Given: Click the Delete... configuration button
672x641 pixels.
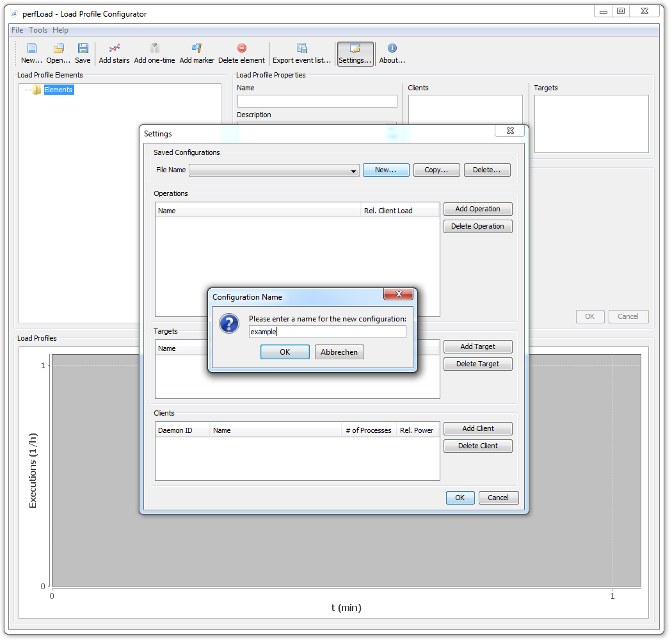Looking at the screenshot, I should [x=487, y=170].
